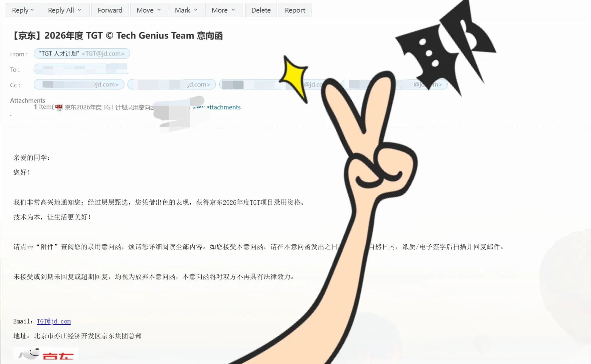This screenshot has width=591, height=364.
Task: Report this email
Action: click(295, 10)
